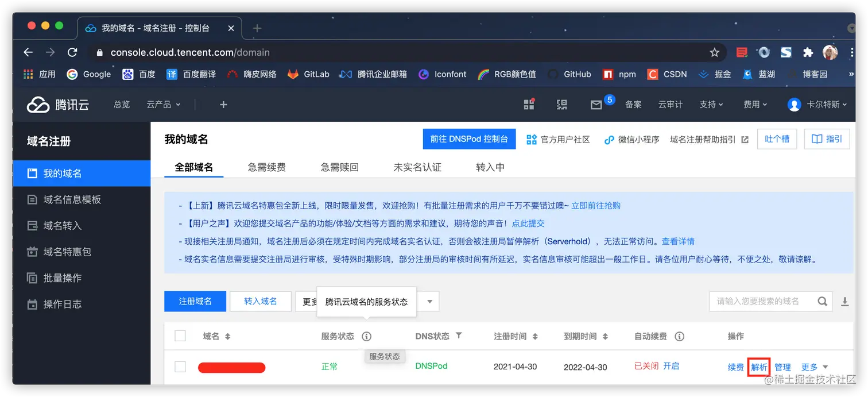Click the download icon next to search box

pos(844,301)
